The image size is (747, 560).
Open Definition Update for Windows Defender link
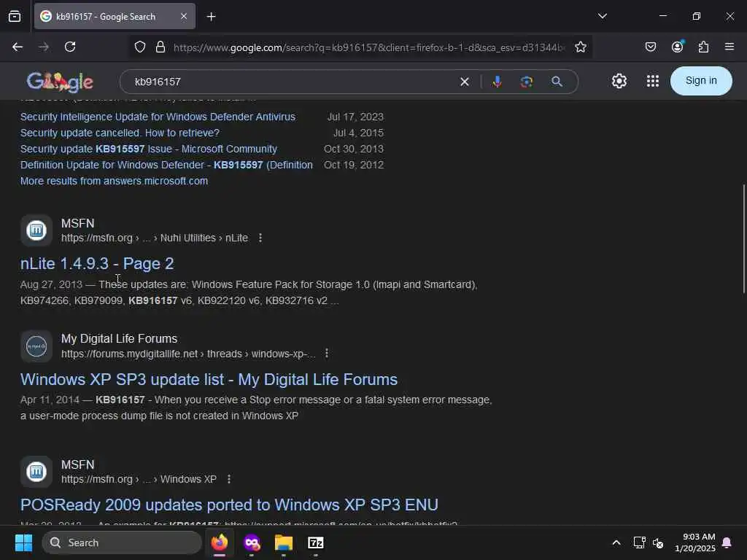coord(166,165)
